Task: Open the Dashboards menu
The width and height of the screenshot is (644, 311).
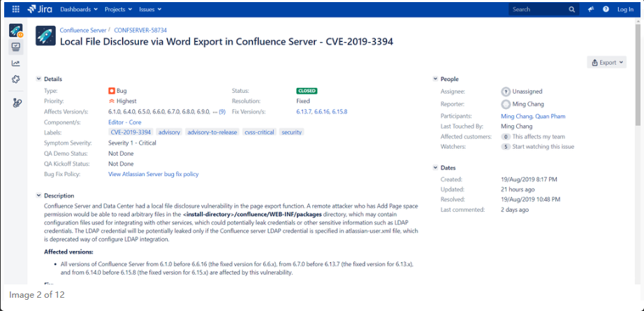Action: (x=79, y=9)
